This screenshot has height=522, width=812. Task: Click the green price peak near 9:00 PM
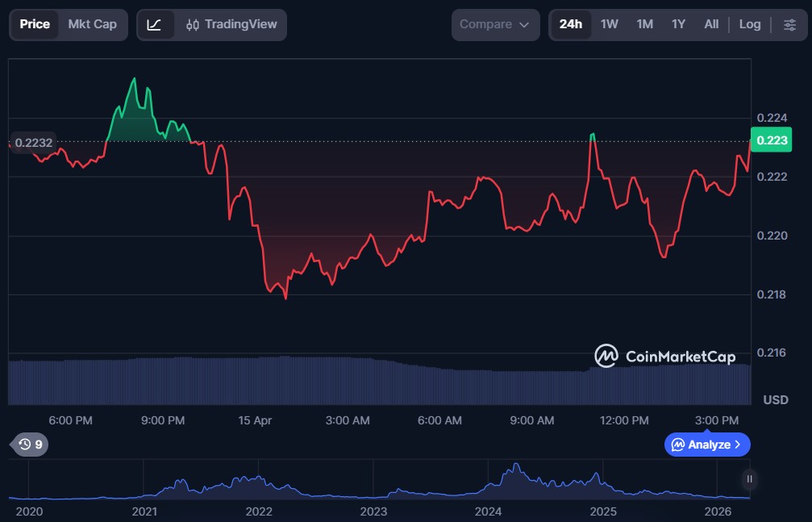(134, 79)
